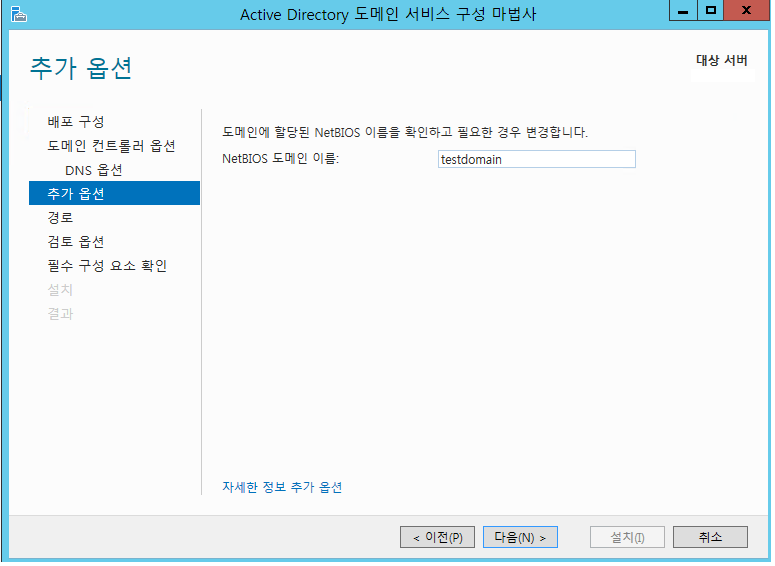Open the 경로 step
The width and height of the screenshot is (775, 566).
tap(60, 218)
